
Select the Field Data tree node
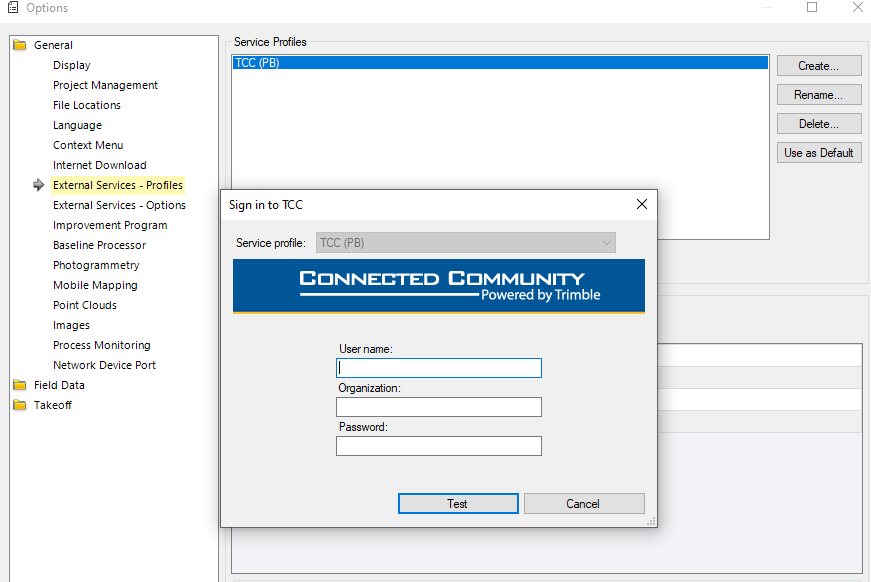pyautogui.click(x=59, y=385)
